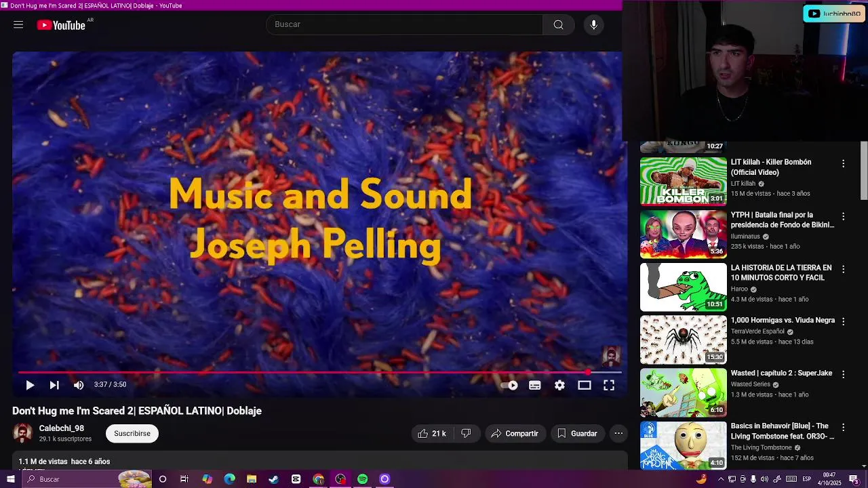Image resolution: width=868 pixels, height=488 pixels.
Task: Show hidden system tray icons
Action: click(720, 479)
